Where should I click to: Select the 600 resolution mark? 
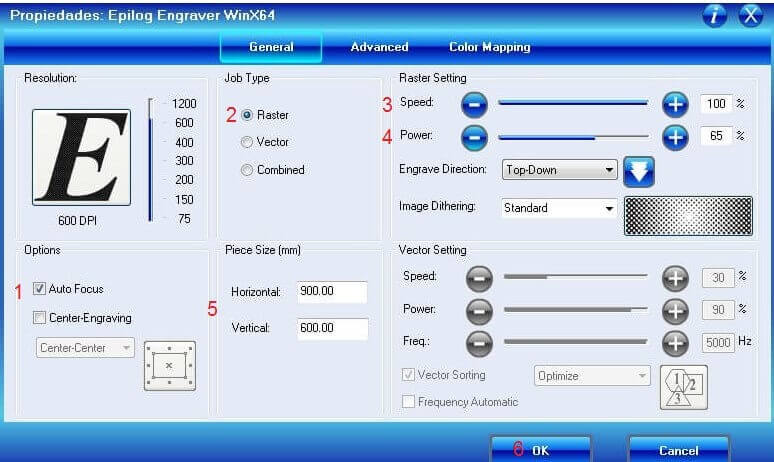click(184, 123)
